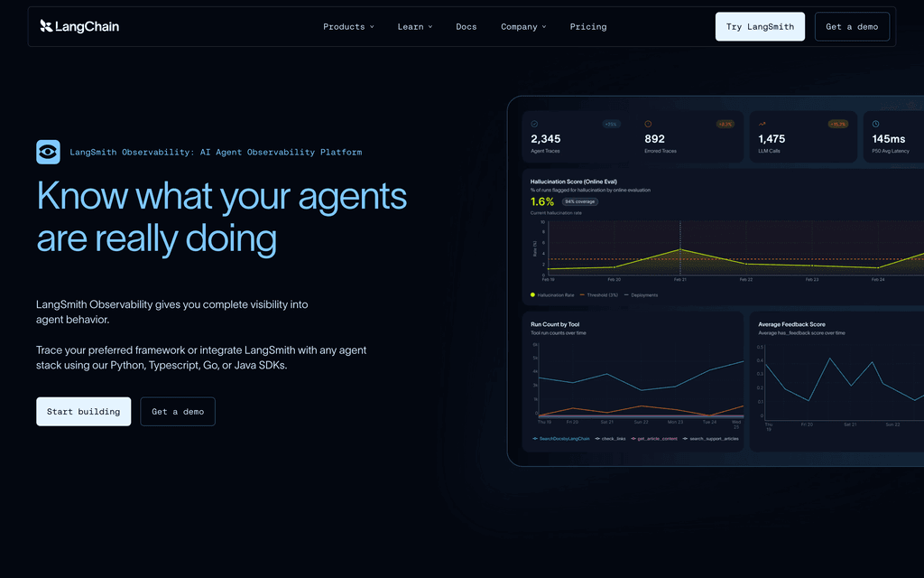Screen dimensions: 924x578
Task: Click Get a demo beside Start building
Action: [x=178, y=412]
